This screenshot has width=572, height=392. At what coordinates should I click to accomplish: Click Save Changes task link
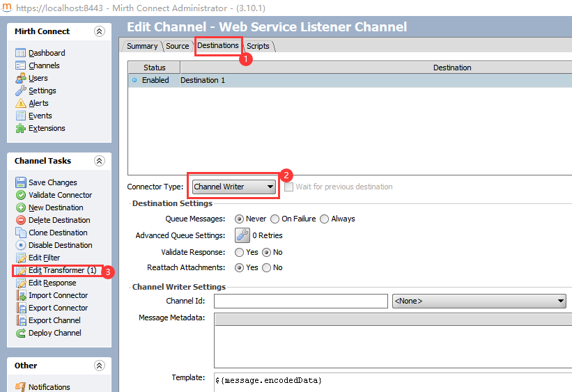pos(53,182)
